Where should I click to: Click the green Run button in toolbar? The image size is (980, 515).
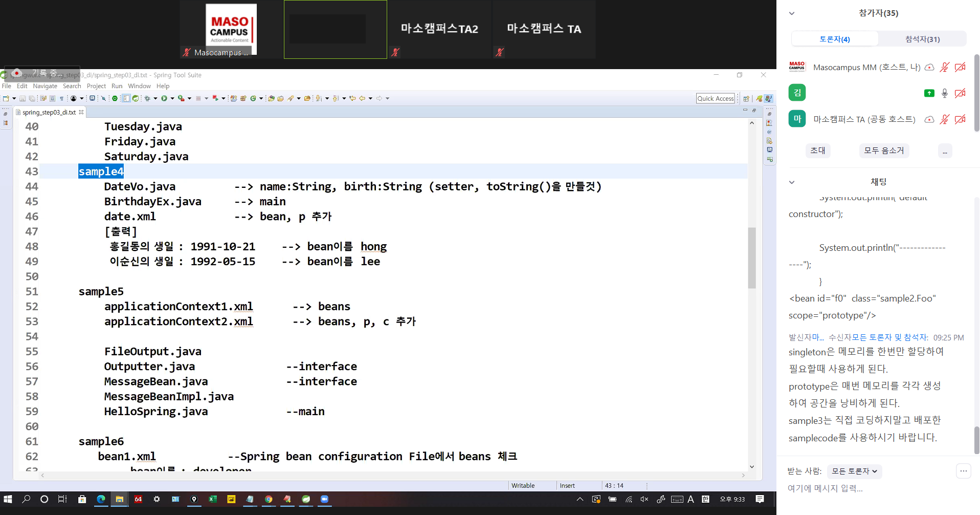[164, 98]
